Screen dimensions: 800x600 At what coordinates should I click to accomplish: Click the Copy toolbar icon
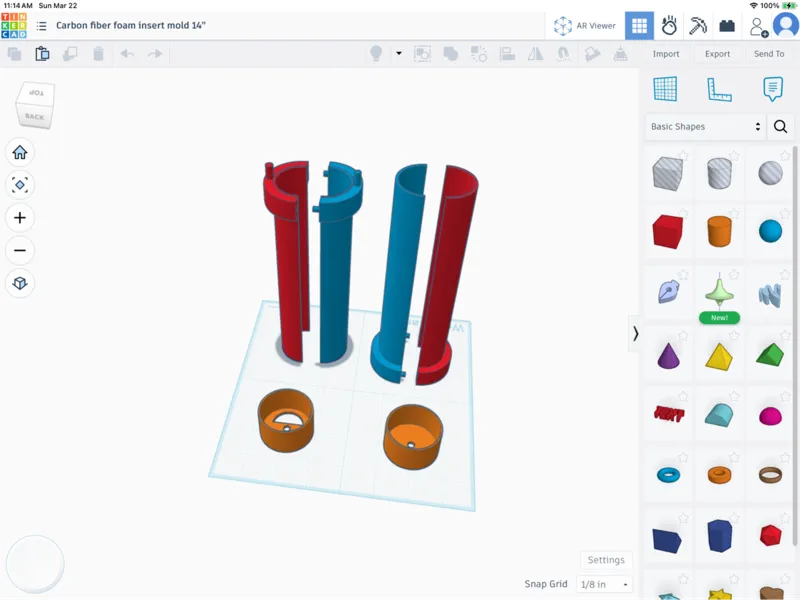[14, 54]
